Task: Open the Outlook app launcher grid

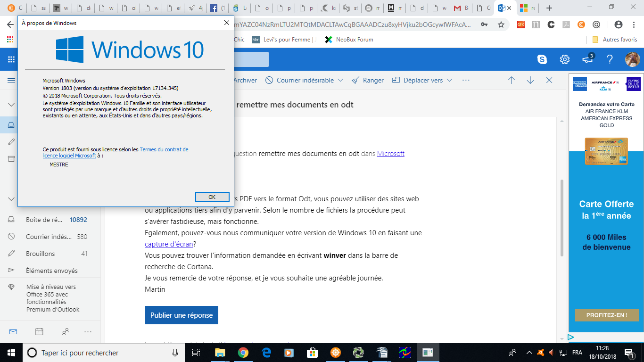Action: [11, 59]
